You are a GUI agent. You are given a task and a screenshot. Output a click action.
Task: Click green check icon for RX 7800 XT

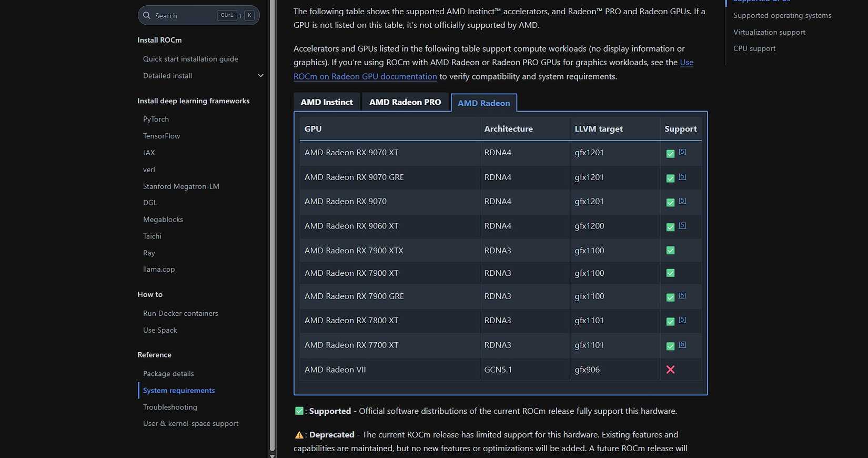670,322
